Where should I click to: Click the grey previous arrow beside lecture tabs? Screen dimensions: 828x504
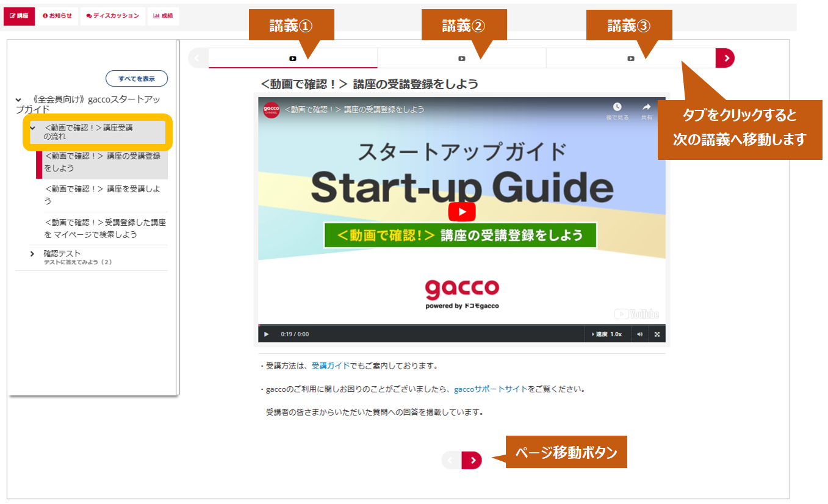click(198, 58)
